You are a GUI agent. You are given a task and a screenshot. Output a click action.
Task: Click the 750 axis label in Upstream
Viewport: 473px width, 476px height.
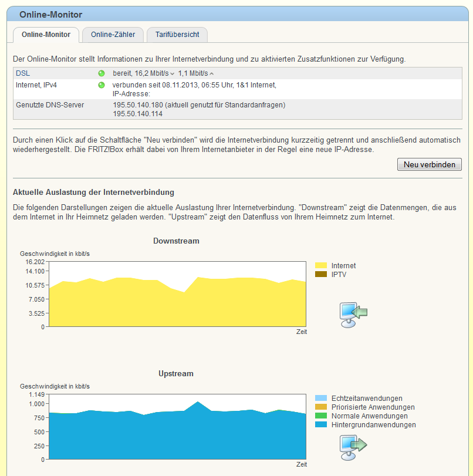pos(39,418)
